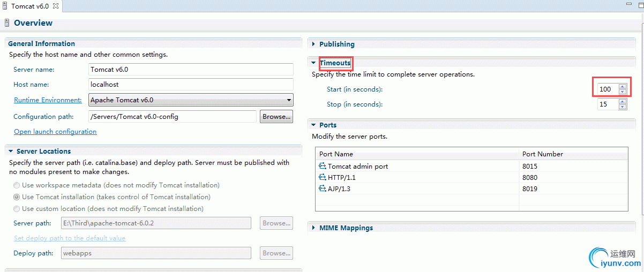Click the AJP/1.3 port icon
The height and width of the screenshot is (272, 644).
pos(323,188)
